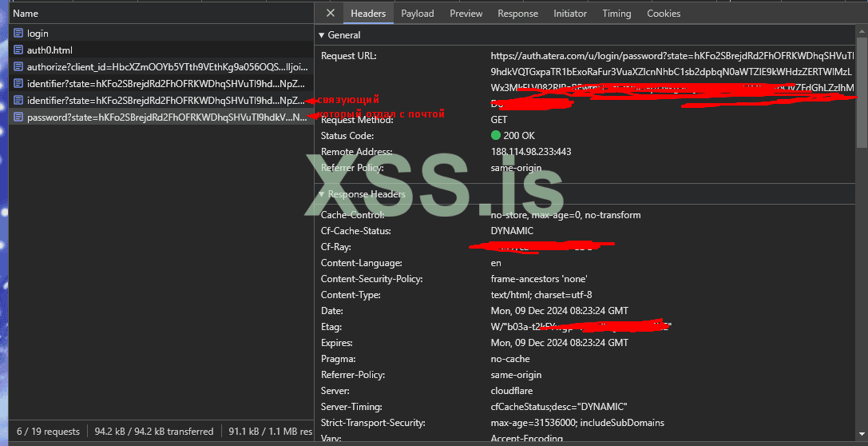
Task: Open the Payload tab
Action: coord(418,14)
